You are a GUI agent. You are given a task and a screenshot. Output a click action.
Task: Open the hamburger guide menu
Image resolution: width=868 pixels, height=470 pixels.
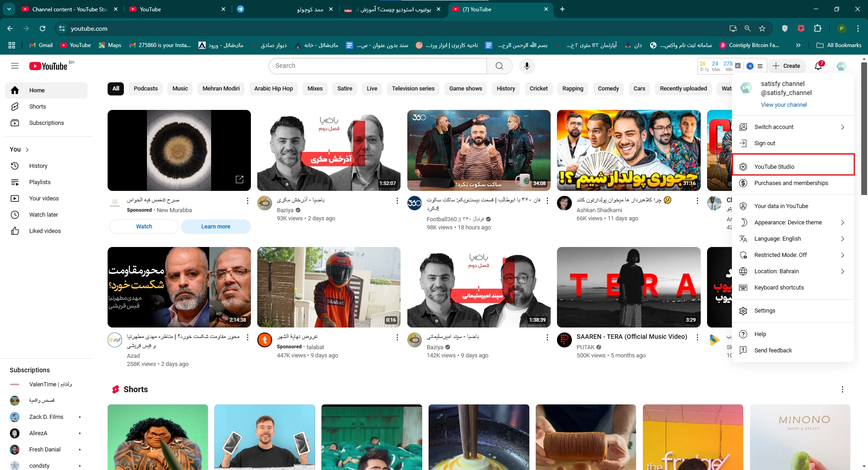pos(15,66)
